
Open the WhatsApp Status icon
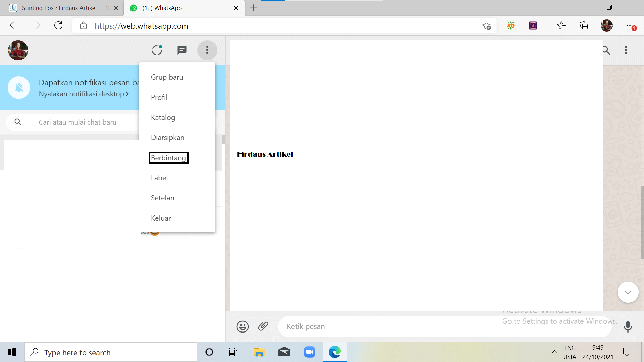click(157, 50)
